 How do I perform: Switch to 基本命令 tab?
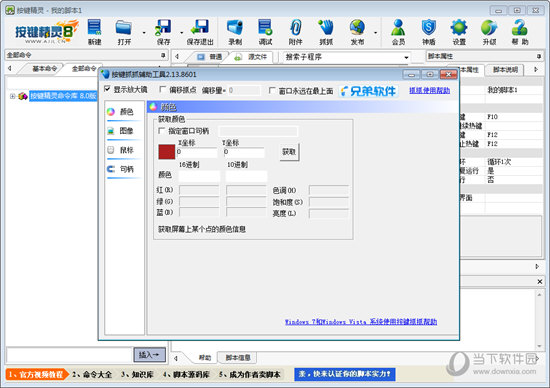pos(44,68)
